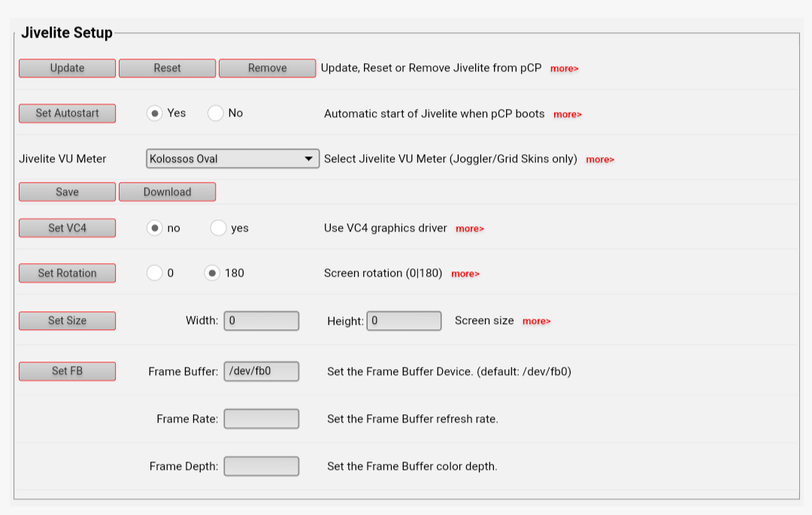Click the Jivelite Setup heading
This screenshot has width=812, height=515.
tap(67, 32)
